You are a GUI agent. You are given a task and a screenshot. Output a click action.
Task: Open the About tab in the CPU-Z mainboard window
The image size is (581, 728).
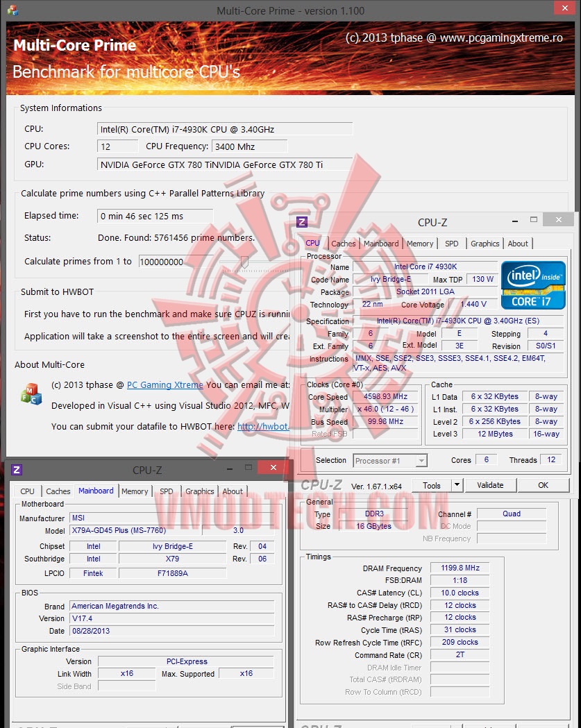click(233, 491)
